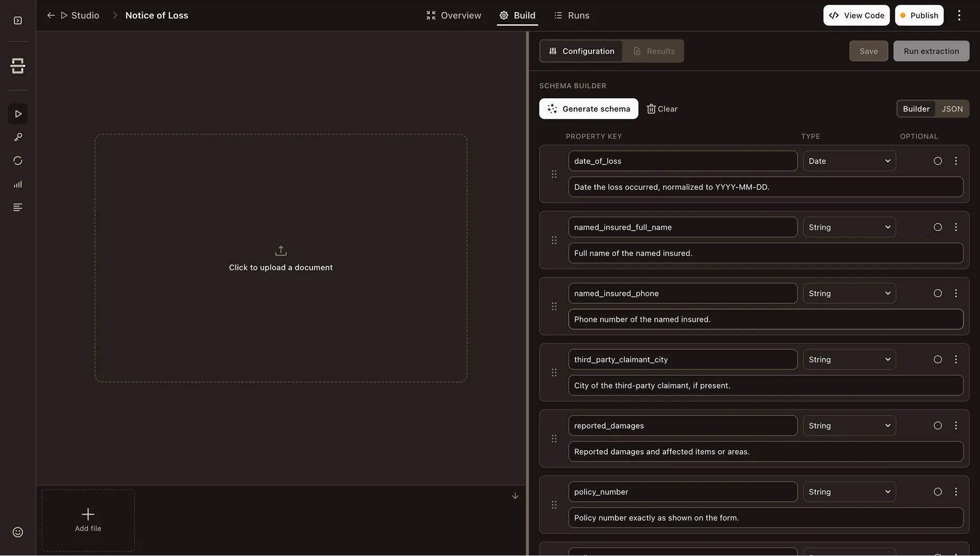Open the API keys icon in sidebar
Viewport: 980px width, 556px height.
pyautogui.click(x=18, y=137)
